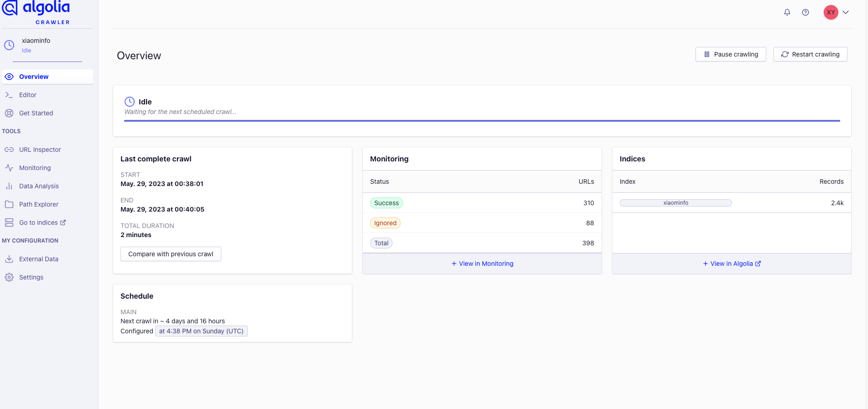This screenshot has width=868, height=409.
Task: Open the View in Algolia link
Action: (x=732, y=264)
